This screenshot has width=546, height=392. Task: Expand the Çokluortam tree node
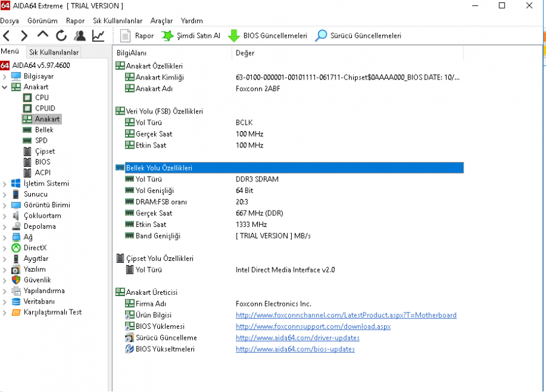point(4,216)
